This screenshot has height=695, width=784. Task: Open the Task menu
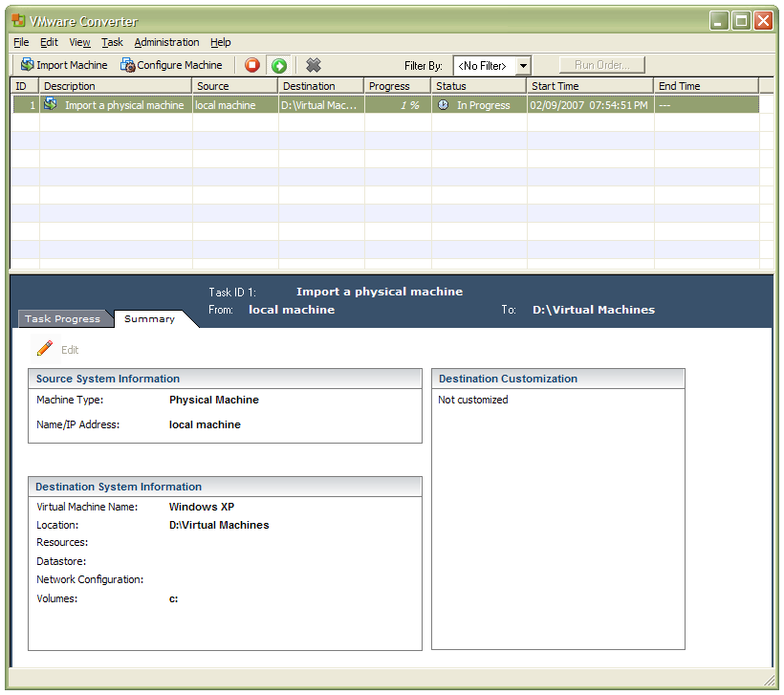[x=112, y=42]
